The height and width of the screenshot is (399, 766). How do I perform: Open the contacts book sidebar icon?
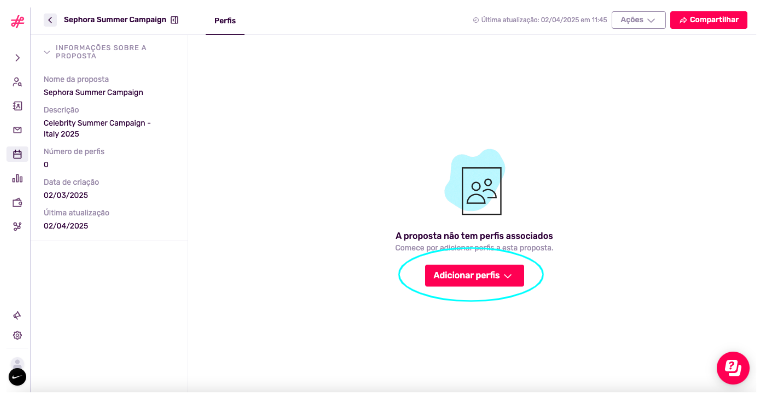[x=18, y=106]
